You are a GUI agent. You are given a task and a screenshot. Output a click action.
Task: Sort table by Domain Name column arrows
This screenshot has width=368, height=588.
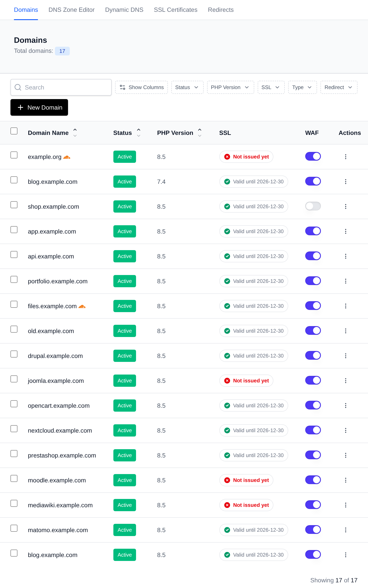coord(75,132)
